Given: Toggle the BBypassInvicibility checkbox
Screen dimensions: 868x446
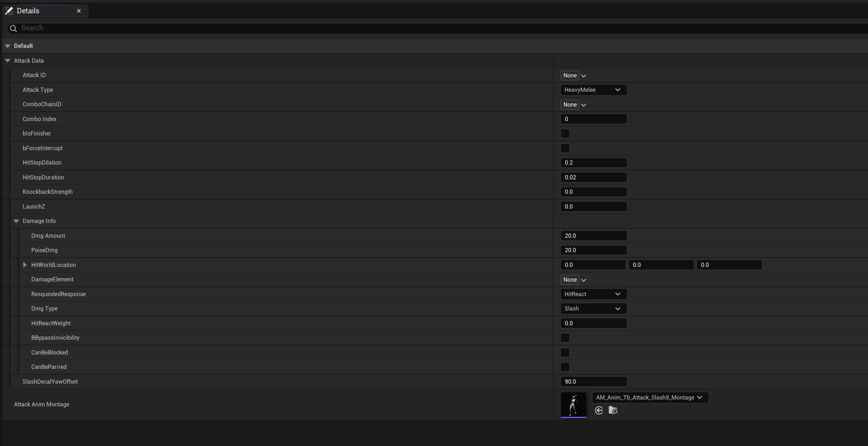Looking at the screenshot, I should tap(564, 338).
